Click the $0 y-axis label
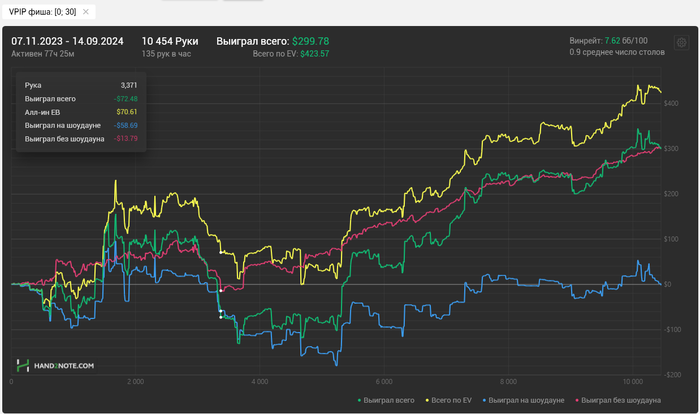This screenshot has height=414, width=700. [x=667, y=284]
